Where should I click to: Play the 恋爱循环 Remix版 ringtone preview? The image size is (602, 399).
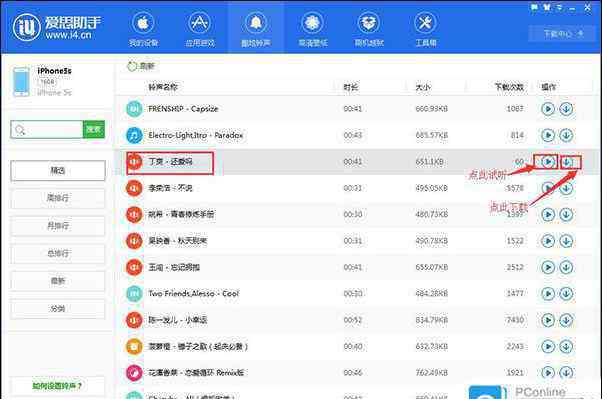tap(548, 373)
